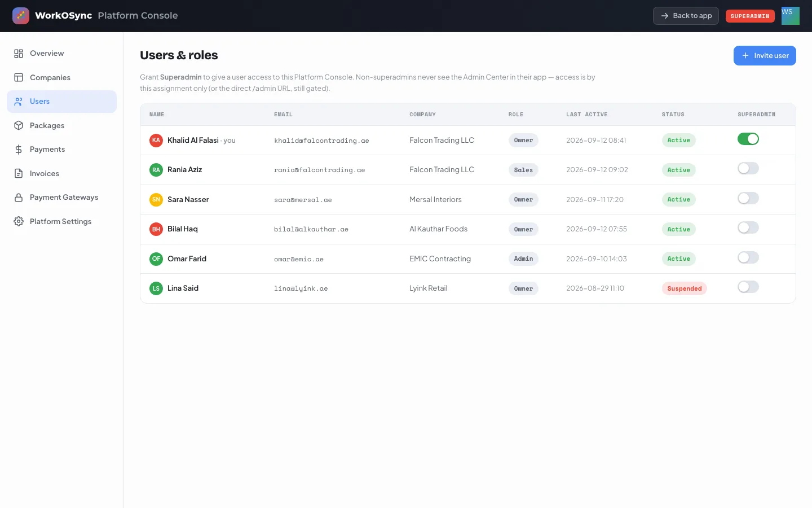
Task: Click the Lyink Retail company cell
Action: click(x=428, y=288)
